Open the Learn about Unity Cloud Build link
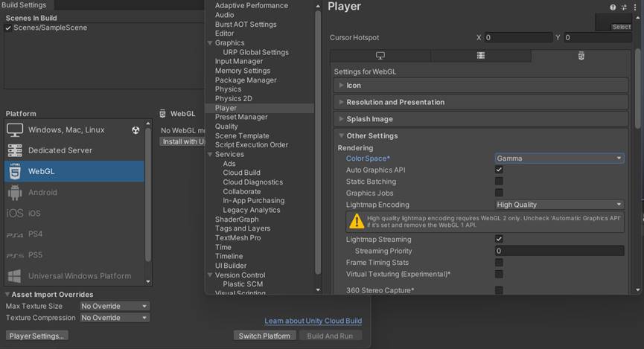Viewport: 644px width, 349px height. pos(313,321)
